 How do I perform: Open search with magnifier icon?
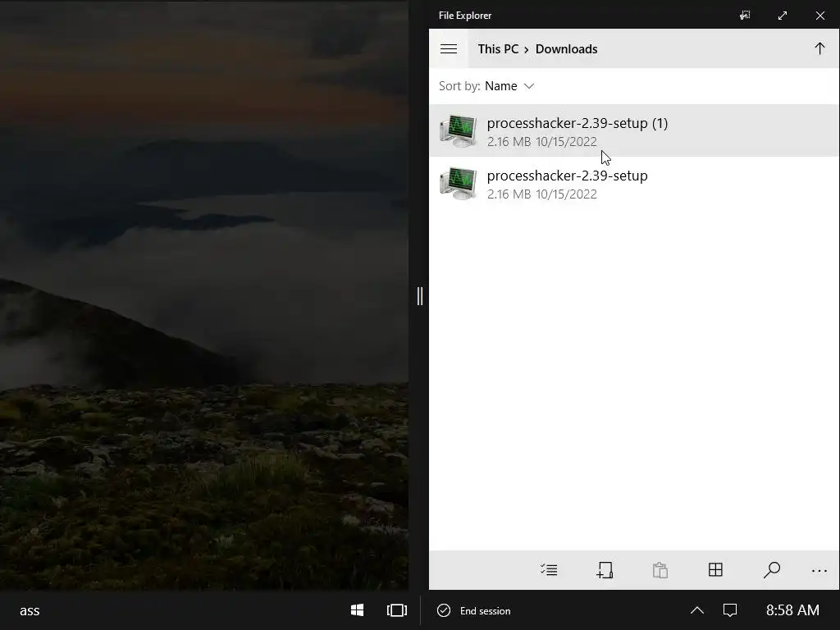[x=771, y=570]
